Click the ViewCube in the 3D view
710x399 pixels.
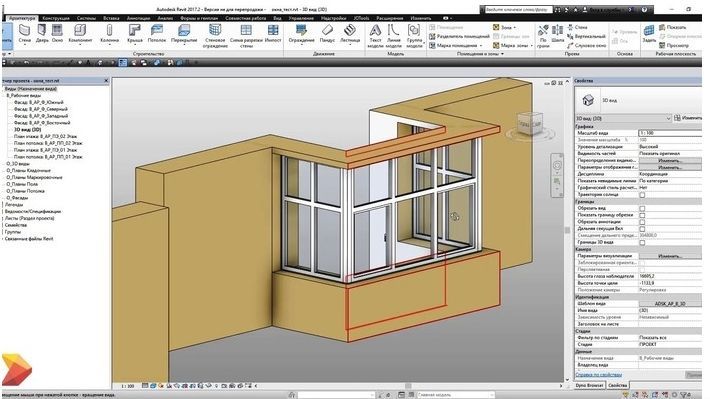(x=530, y=123)
